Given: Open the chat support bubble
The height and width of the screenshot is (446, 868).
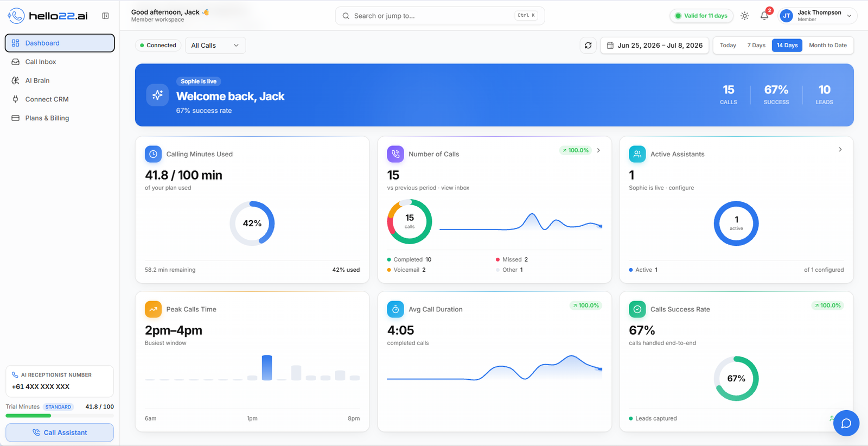Looking at the screenshot, I should tap(846, 423).
